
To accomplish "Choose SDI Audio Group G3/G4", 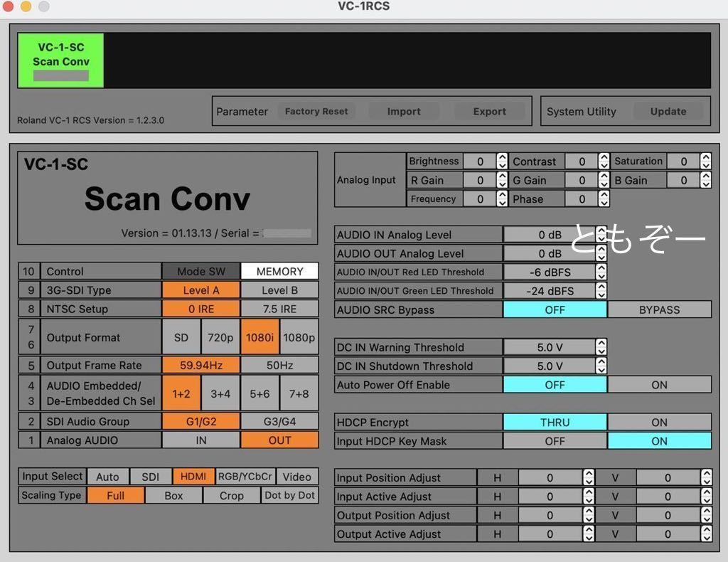I will point(279,421).
